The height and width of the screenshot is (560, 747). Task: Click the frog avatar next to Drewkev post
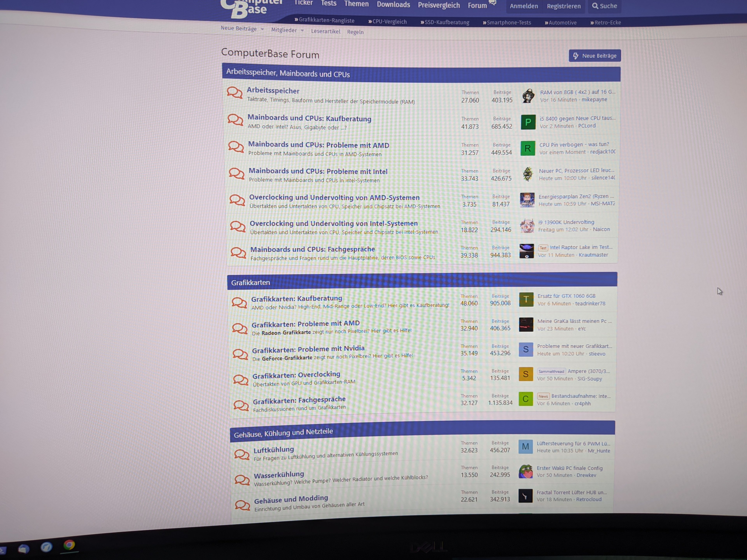pos(525,471)
